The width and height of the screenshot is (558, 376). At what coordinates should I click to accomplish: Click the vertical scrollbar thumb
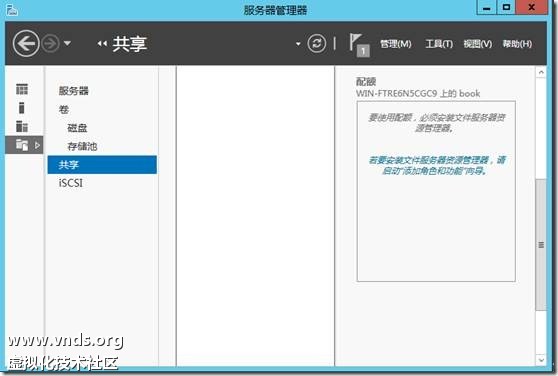point(541,245)
